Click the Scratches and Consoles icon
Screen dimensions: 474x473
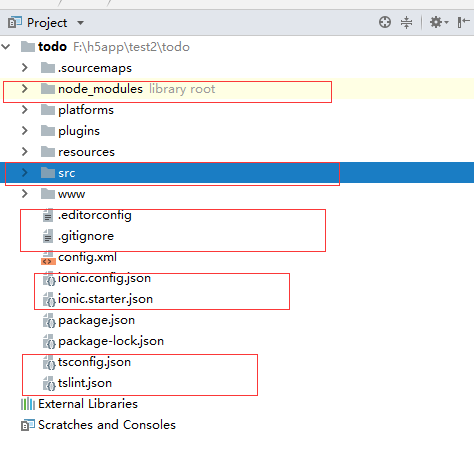coord(28,425)
